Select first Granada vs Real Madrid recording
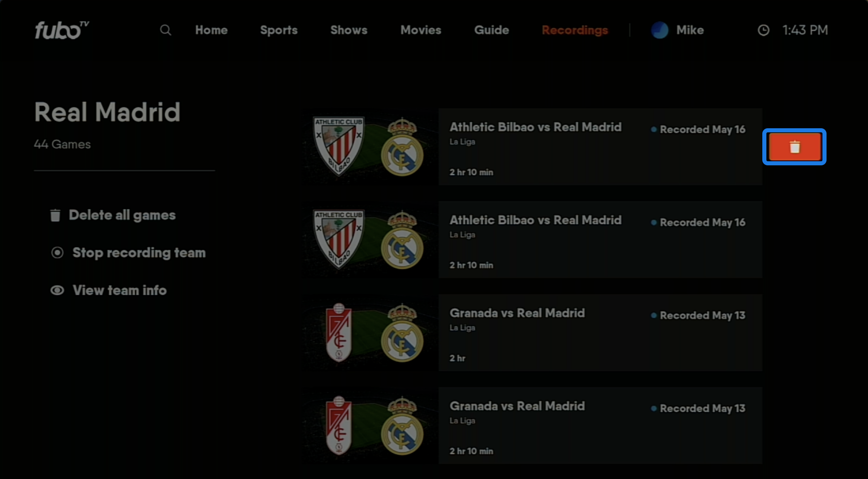This screenshot has width=868, height=479. [x=600, y=333]
